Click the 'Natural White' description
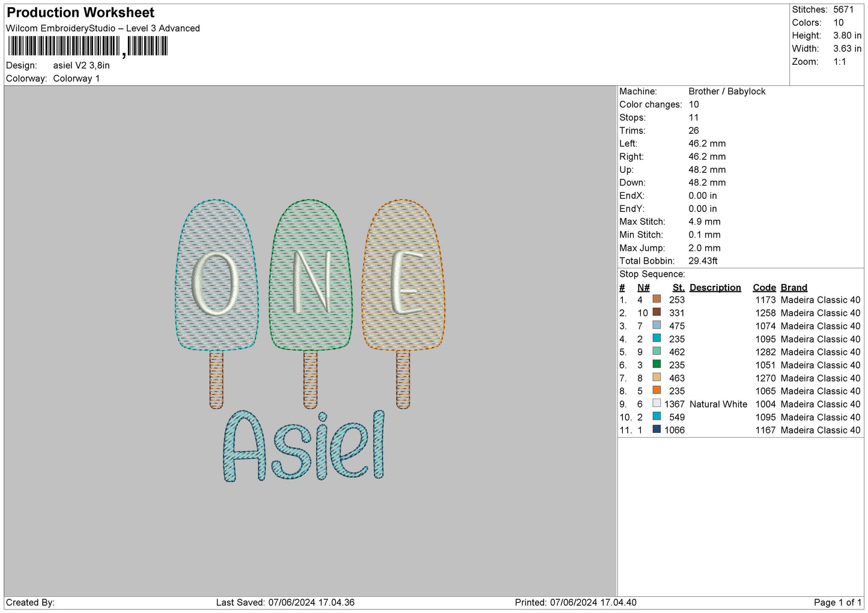Viewport: 868px width, 613px height. [x=718, y=404]
